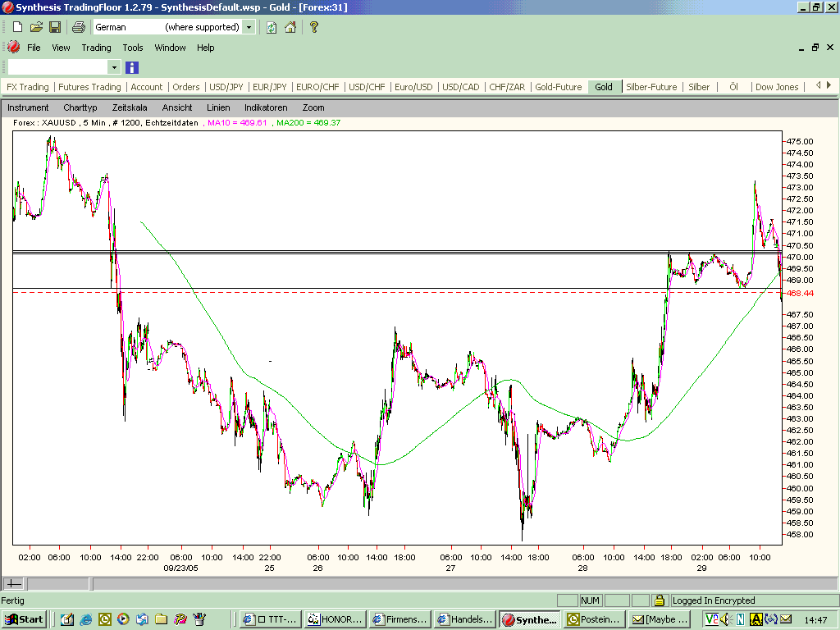Switch to the EUR/JPY tab
The width and height of the screenshot is (840, 630).
pos(269,87)
